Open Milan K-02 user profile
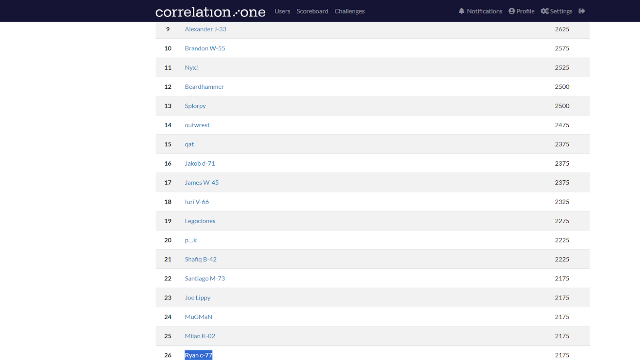The width and height of the screenshot is (640, 364). coord(200,336)
